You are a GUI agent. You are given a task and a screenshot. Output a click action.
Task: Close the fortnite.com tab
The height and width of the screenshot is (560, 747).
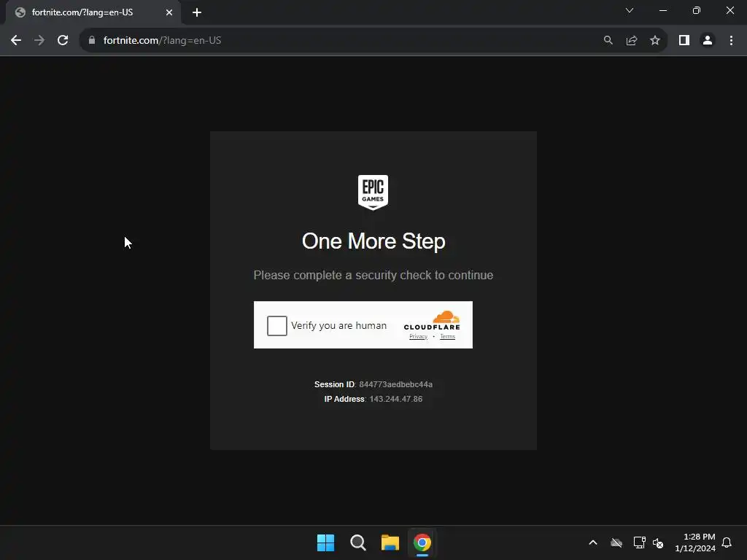click(169, 12)
